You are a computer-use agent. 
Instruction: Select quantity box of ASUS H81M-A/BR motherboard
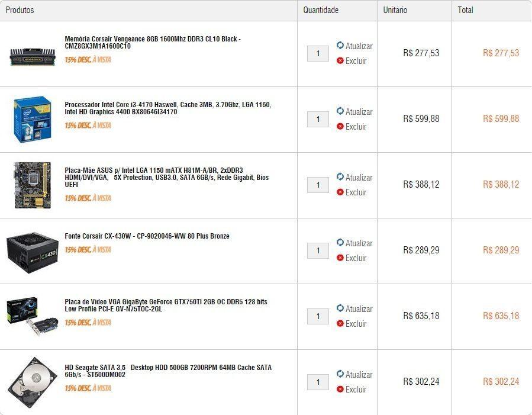[318, 185]
